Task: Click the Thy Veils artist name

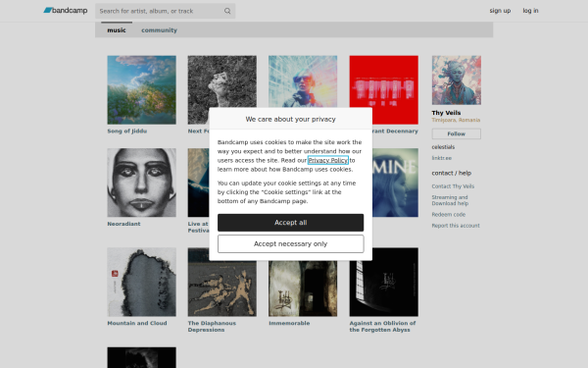Action: 446,113
